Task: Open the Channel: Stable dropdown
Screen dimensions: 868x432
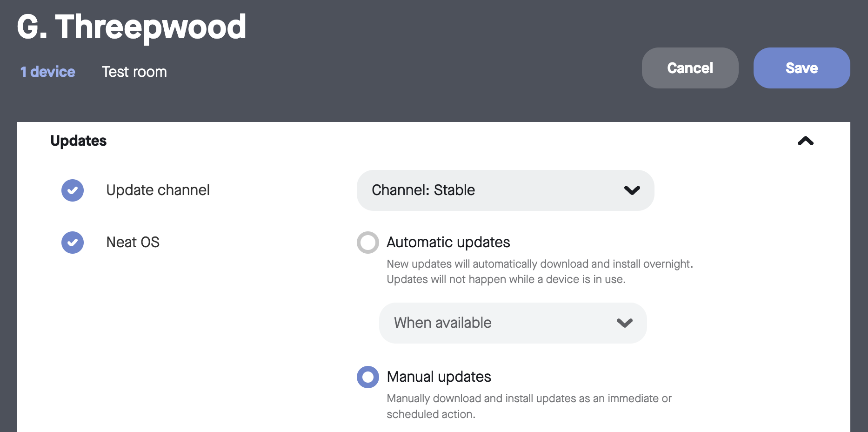Action: click(x=505, y=190)
